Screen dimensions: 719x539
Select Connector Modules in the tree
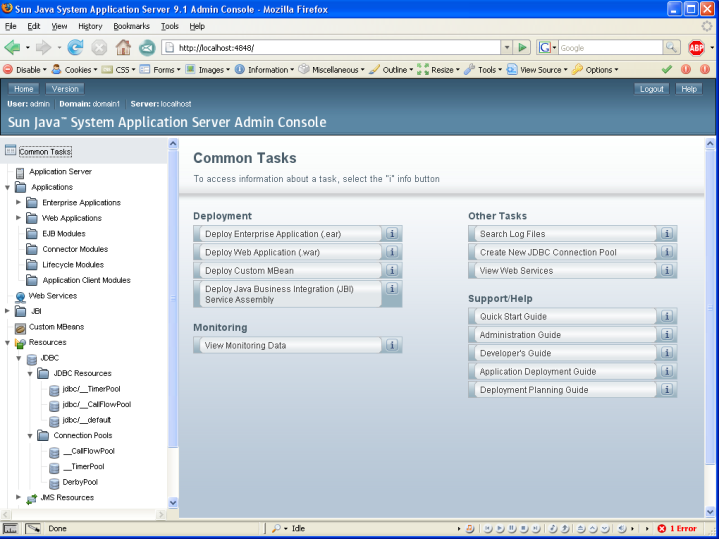75,249
